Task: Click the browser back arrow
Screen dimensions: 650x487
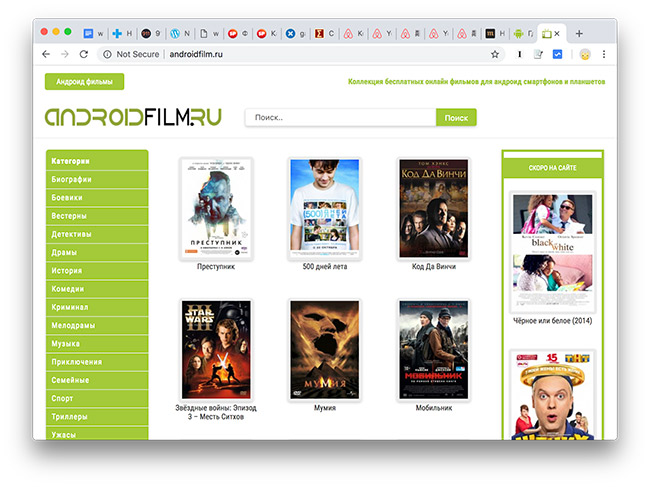Action: (46, 54)
